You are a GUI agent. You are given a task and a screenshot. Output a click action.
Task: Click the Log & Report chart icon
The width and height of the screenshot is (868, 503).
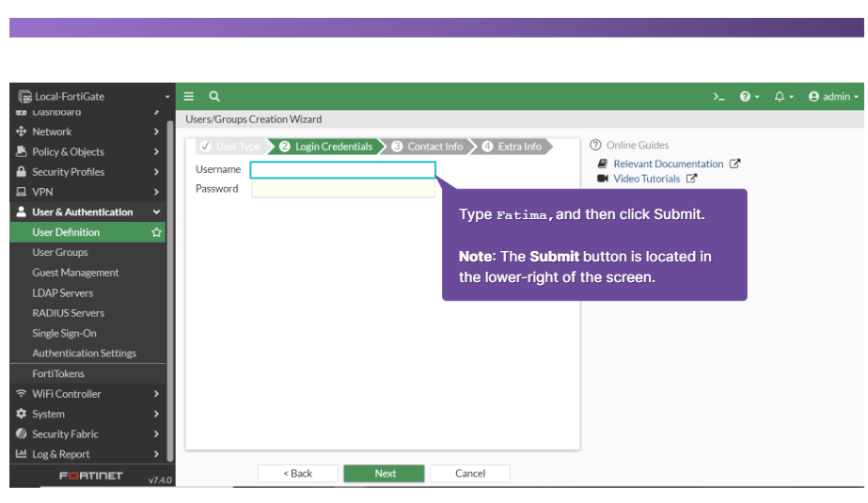coord(21,454)
